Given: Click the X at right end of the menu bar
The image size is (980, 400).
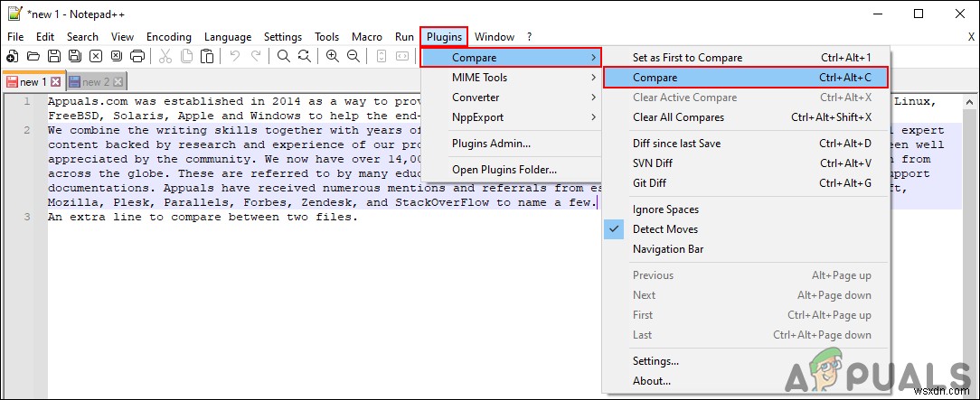Looking at the screenshot, I should pyautogui.click(x=971, y=37).
